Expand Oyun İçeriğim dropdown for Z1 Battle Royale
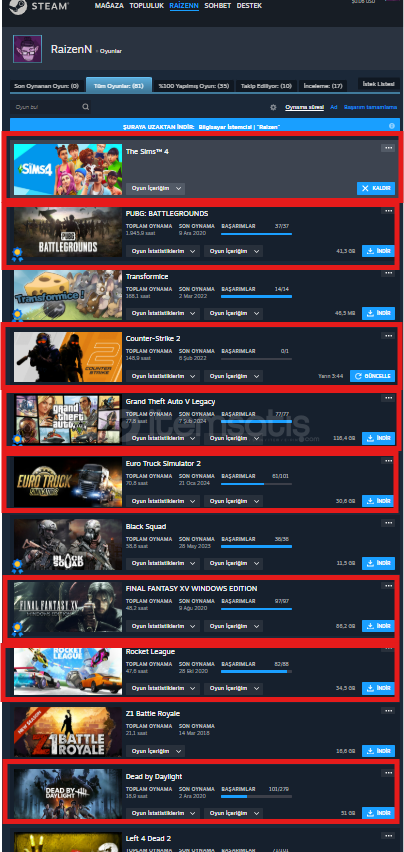This screenshot has width=404, height=852. pos(155,751)
